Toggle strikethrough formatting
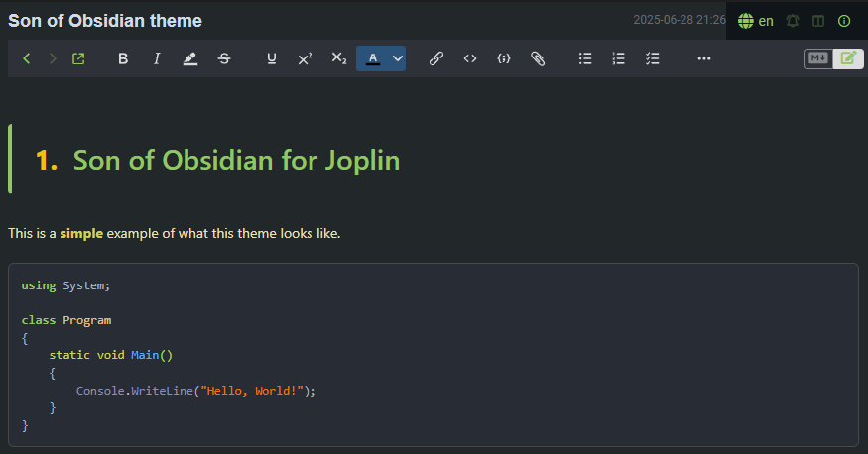 (x=224, y=58)
